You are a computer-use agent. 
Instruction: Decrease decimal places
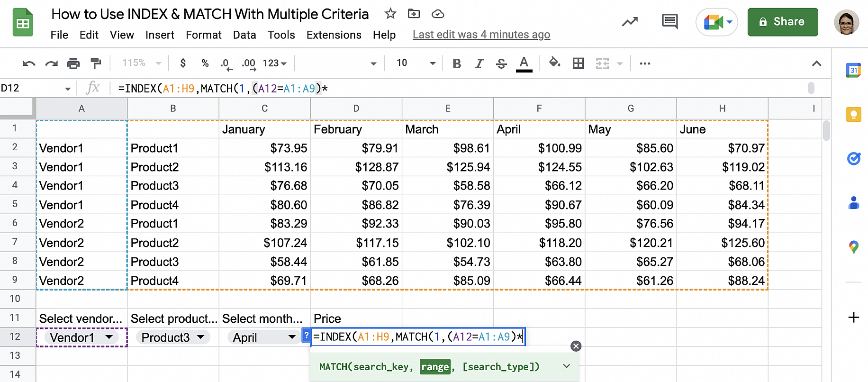pos(226,64)
